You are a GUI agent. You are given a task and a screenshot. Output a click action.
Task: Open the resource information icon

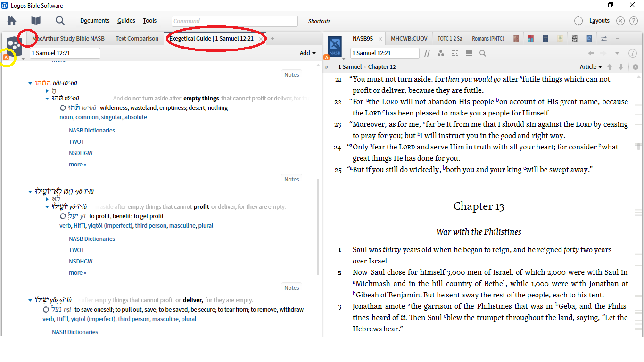pyautogui.click(x=632, y=53)
